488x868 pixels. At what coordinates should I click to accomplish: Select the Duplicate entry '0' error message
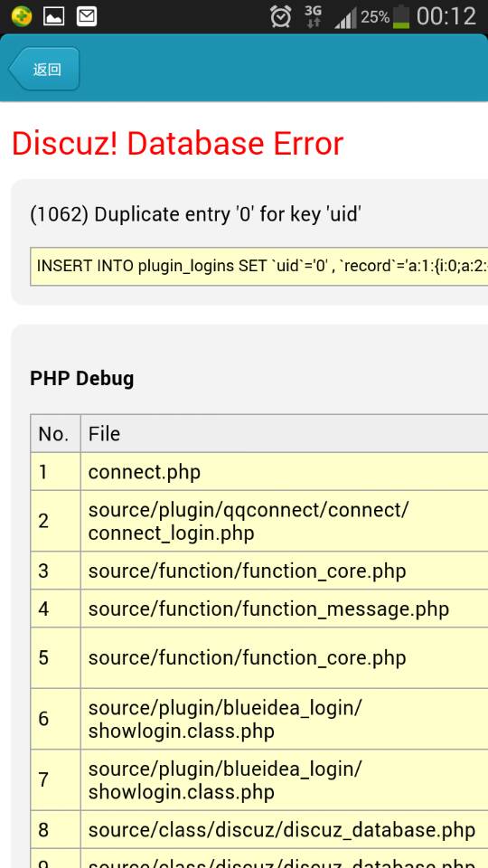click(196, 214)
